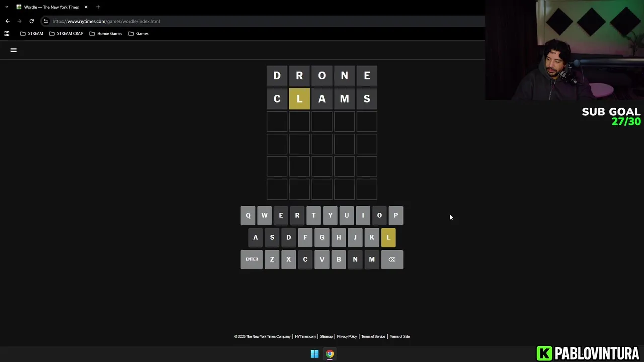Tap the K key on Wordle keyboard
Screen dimensions: 644x362
click(372, 237)
